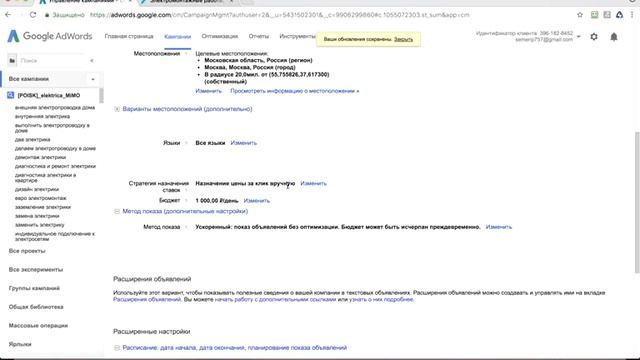
Task: Click the Google AdWords logo
Action: [50, 36]
